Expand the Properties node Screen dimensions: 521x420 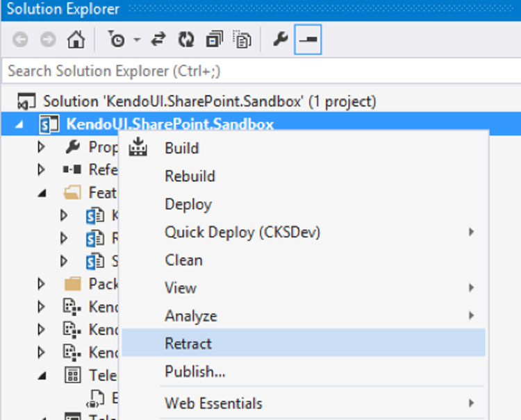[41, 146]
